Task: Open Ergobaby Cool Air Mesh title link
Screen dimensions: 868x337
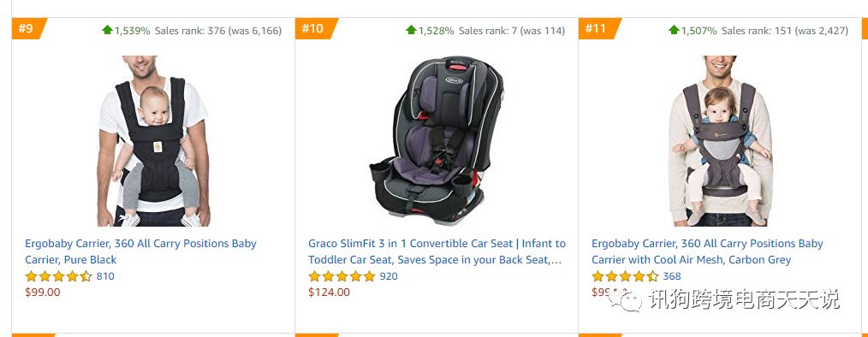Action: (x=707, y=251)
